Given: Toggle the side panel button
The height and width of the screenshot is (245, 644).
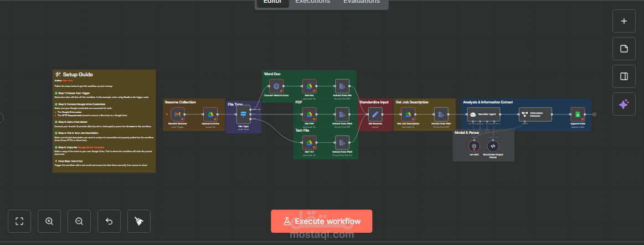Looking at the screenshot, I should pyautogui.click(x=624, y=76).
